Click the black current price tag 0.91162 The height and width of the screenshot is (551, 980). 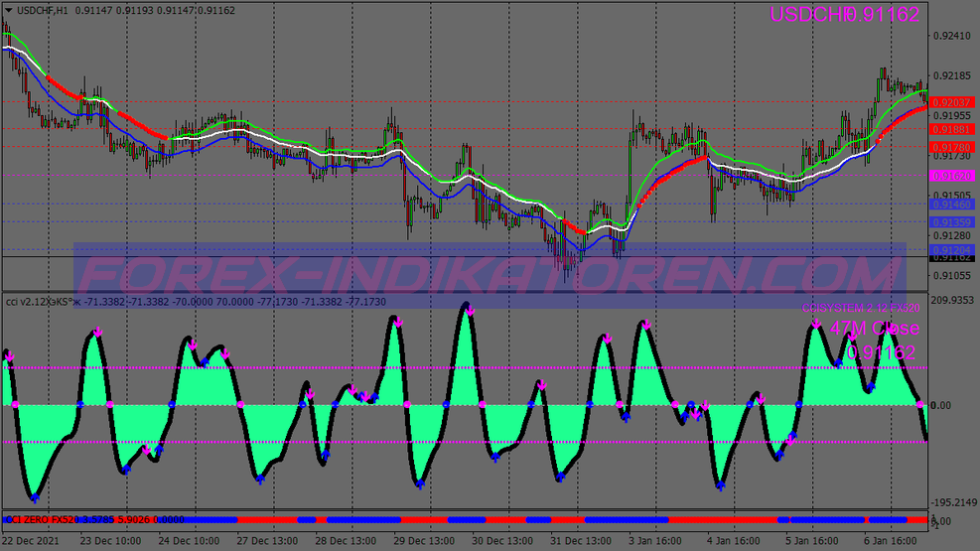[953, 257]
